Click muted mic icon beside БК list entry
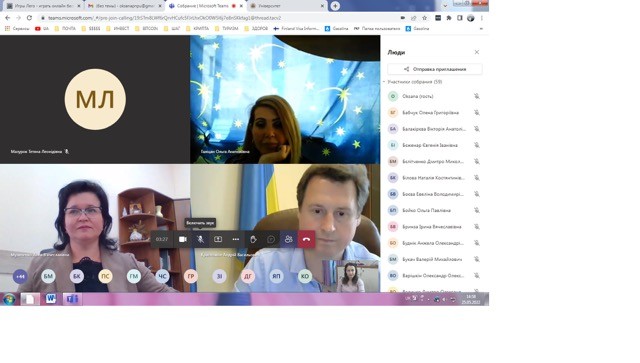The height and width of the screenshot is (363, 640). [x=476, y=178]
